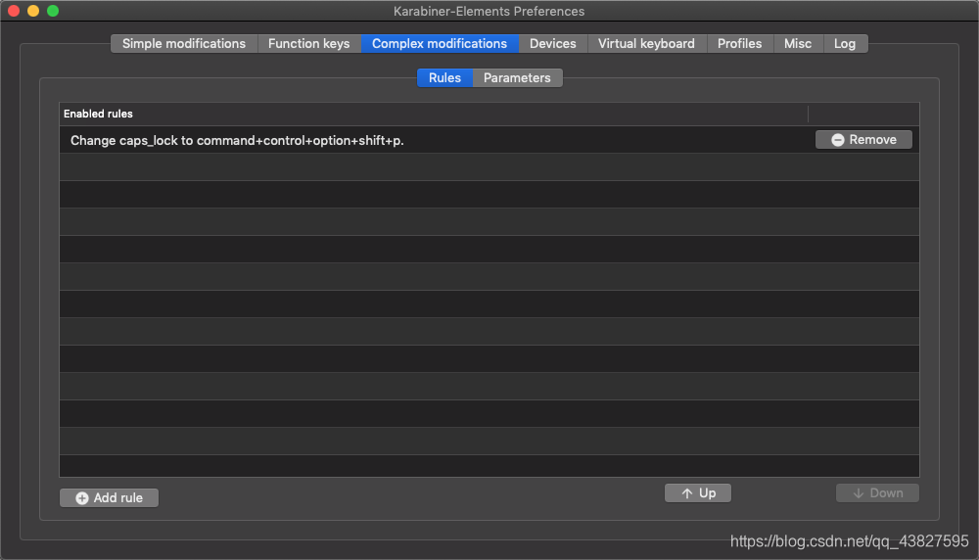
Task: Open the Devices tab
Action: [x=552, y=44]
